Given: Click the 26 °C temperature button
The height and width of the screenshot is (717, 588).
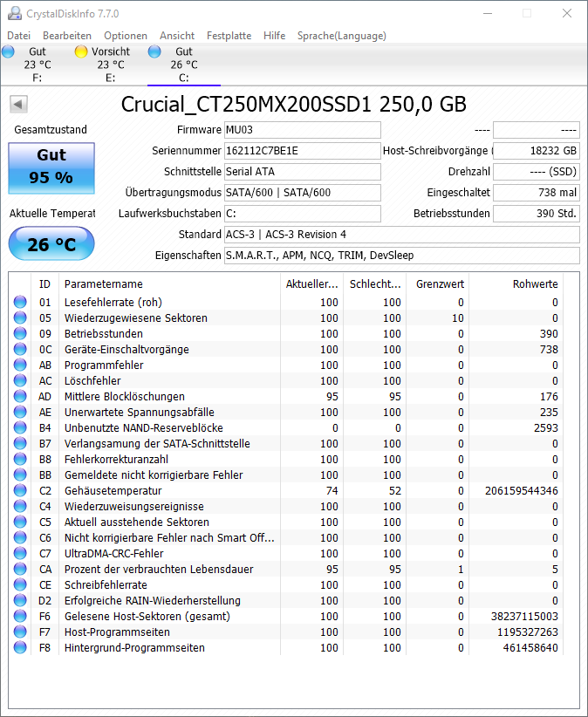Looking at the screenshot, I should pos(51,243).
